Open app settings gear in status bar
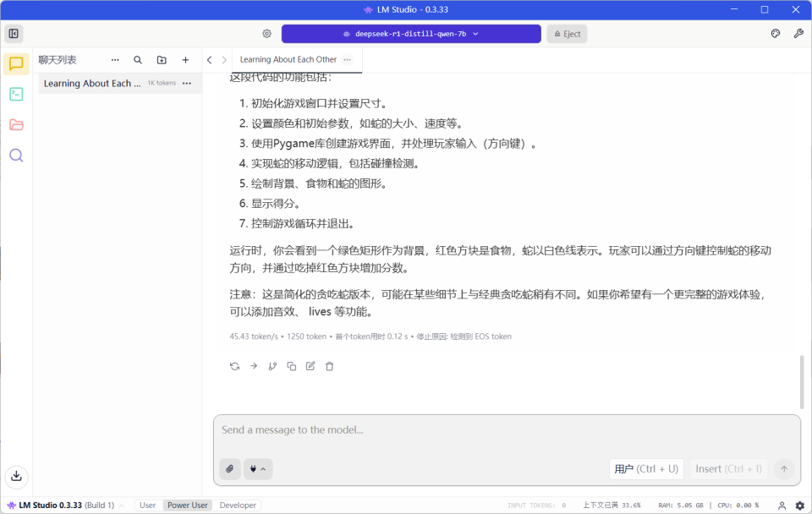This screenshot has height=514, width=812. click(800, 506)
